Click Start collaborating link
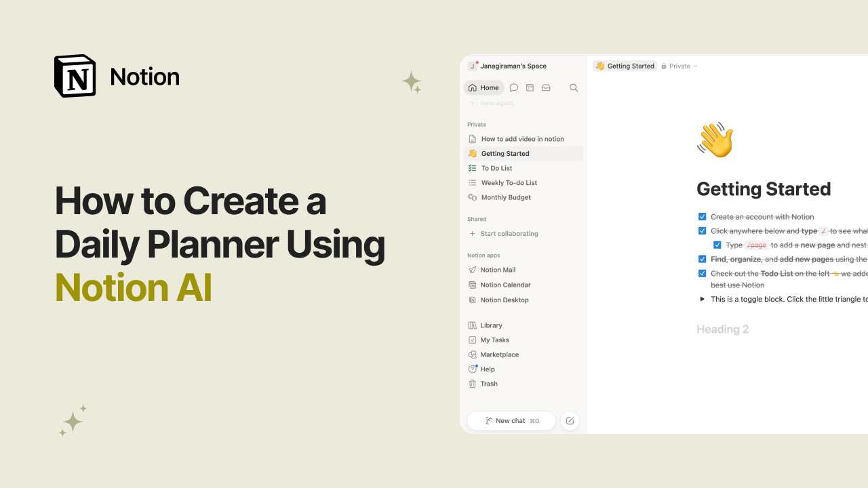The image size is (868, 488). 509,234
